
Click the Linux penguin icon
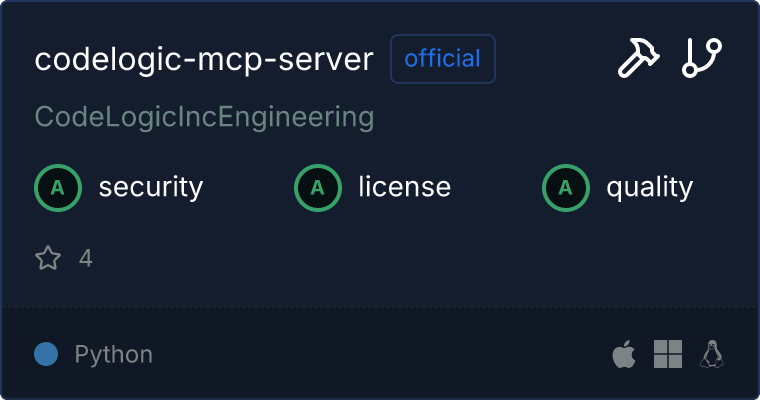click(712, 354)
